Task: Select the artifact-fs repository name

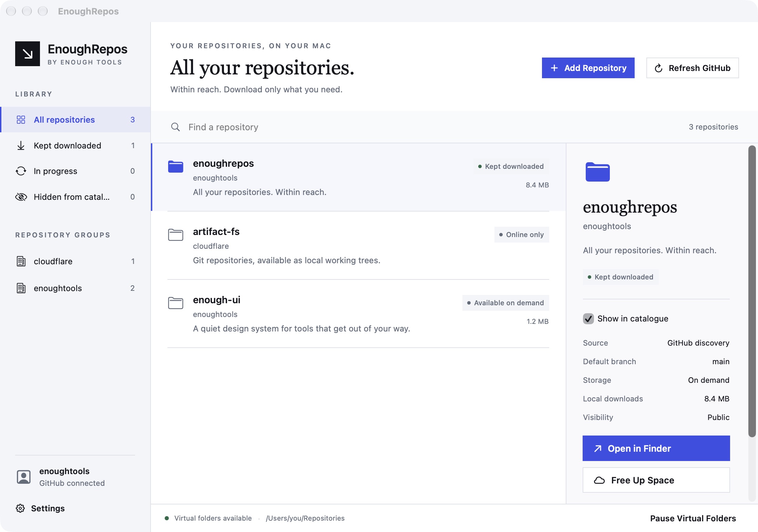Action: (216, 232)
